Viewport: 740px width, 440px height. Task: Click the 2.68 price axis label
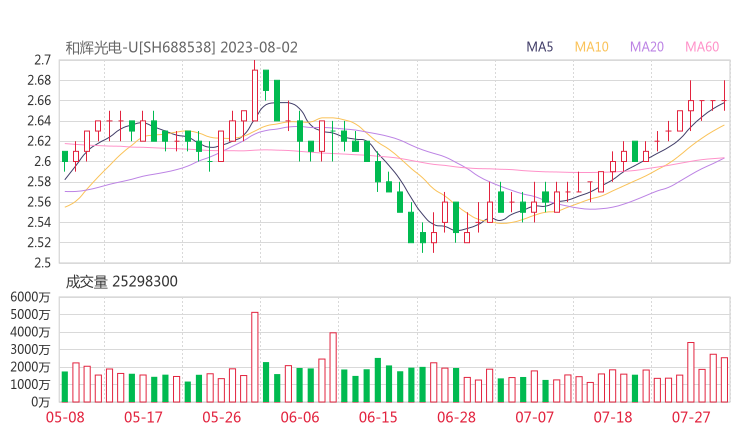[39, 80]
